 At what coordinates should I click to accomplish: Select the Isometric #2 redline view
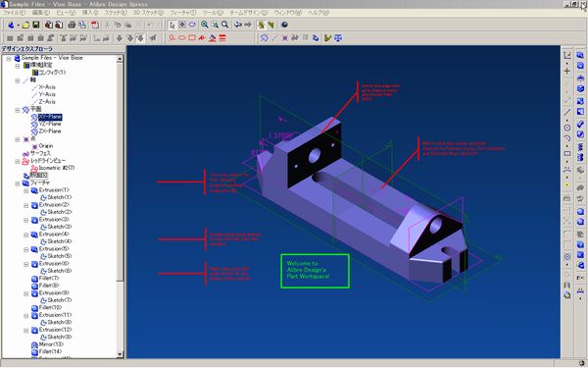pyautogui.click(x=57, y=168)
